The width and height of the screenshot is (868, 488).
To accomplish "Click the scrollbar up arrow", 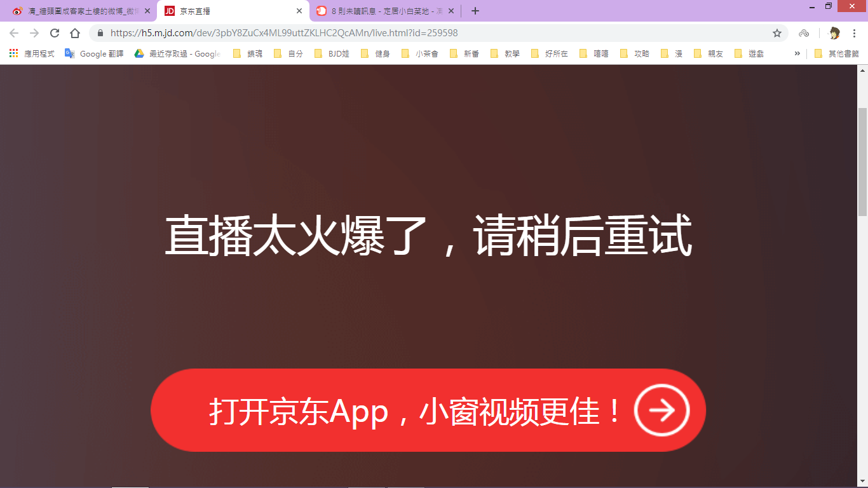I will coord(862,70).
